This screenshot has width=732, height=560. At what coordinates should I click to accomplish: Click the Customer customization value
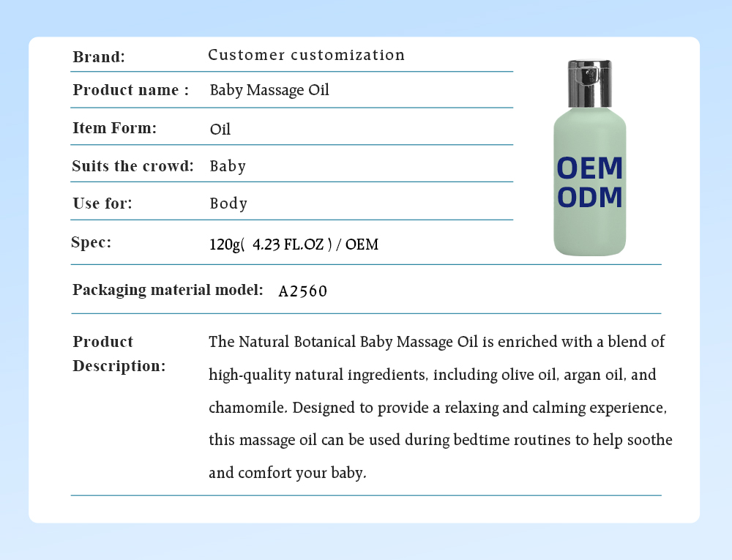(x=307, y=55)
